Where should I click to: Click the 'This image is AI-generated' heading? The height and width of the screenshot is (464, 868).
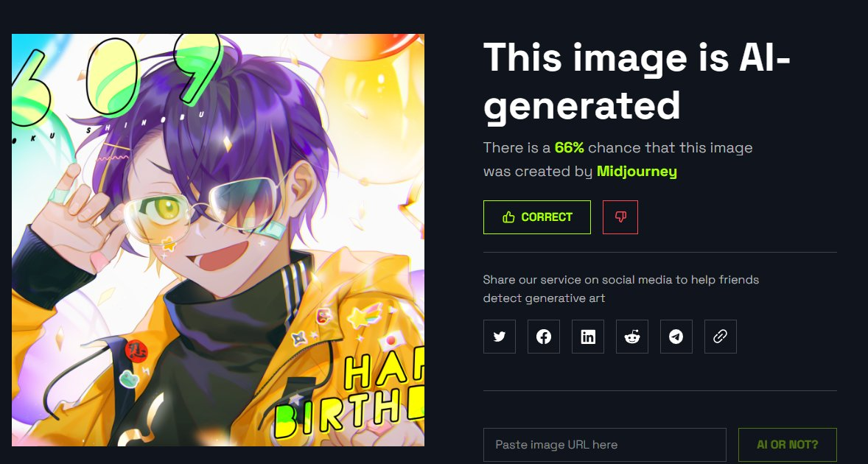pos(637,81)
